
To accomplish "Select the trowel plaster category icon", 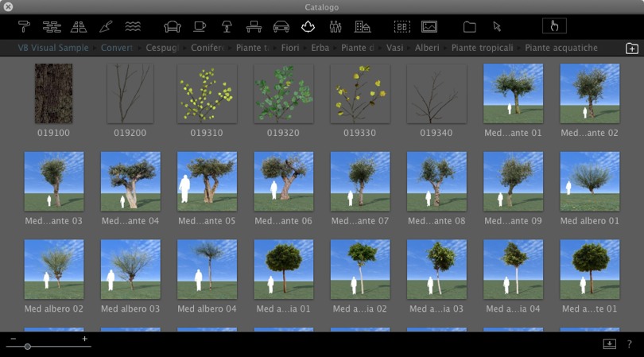I will [106, 27].
